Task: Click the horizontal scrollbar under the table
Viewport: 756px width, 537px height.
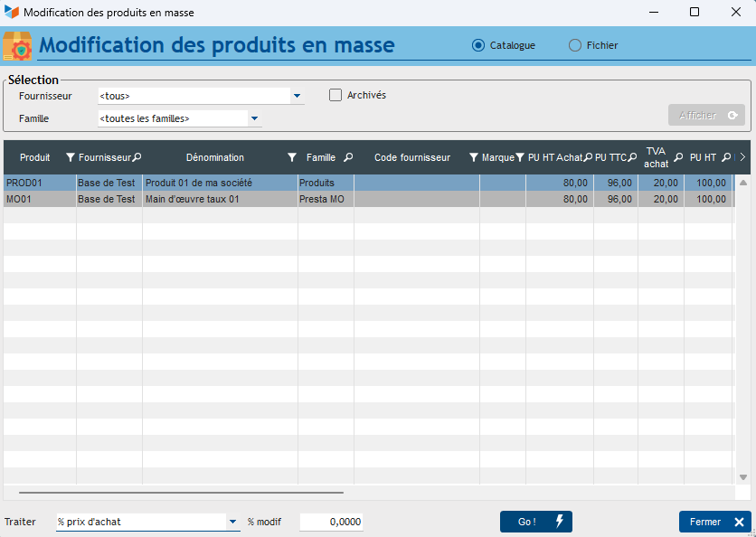Action: tap(181, 493)
